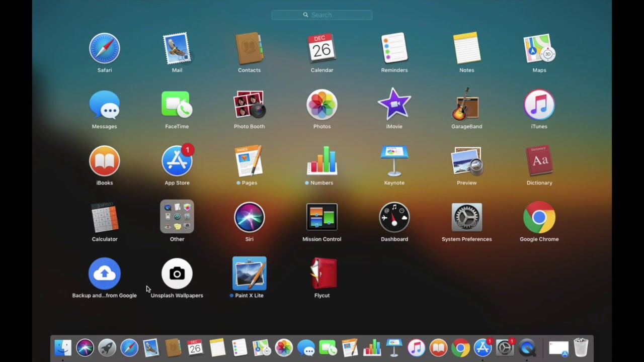This screenshot has width=644, height=362.
Task: Open Keynote from the Dock
Action: tap(394, 347)
